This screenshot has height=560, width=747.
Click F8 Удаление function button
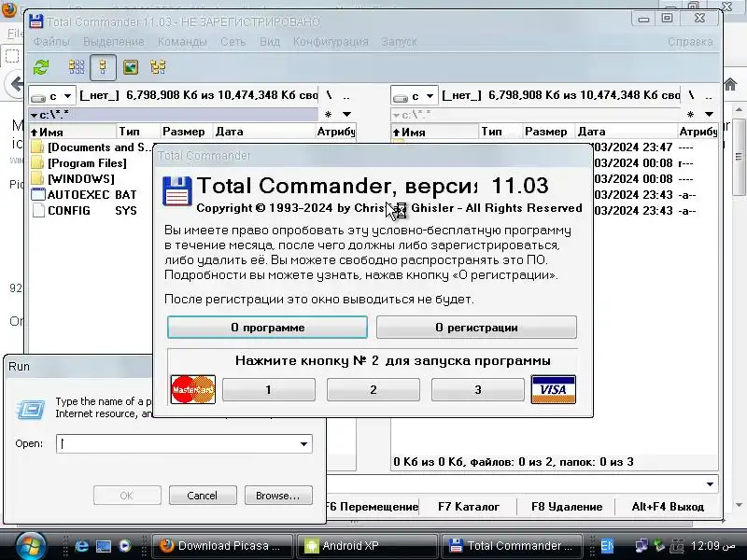coord(567,507)
